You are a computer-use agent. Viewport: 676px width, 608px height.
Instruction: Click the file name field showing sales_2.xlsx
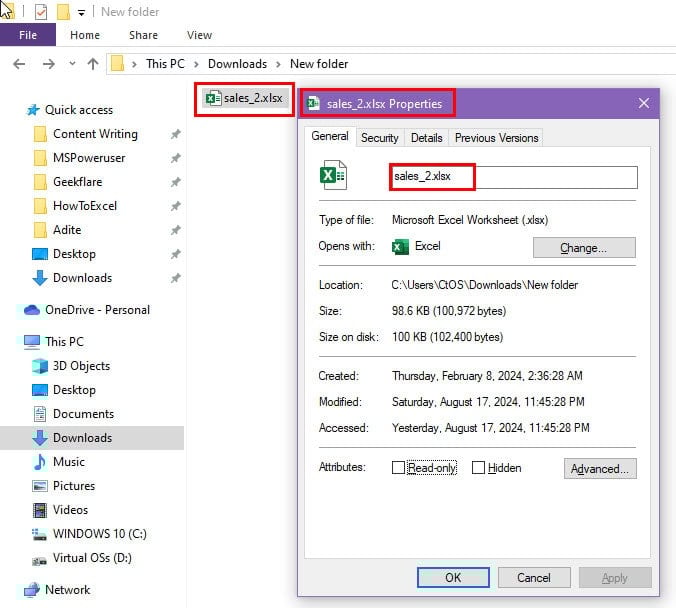[x=513, y=177]
